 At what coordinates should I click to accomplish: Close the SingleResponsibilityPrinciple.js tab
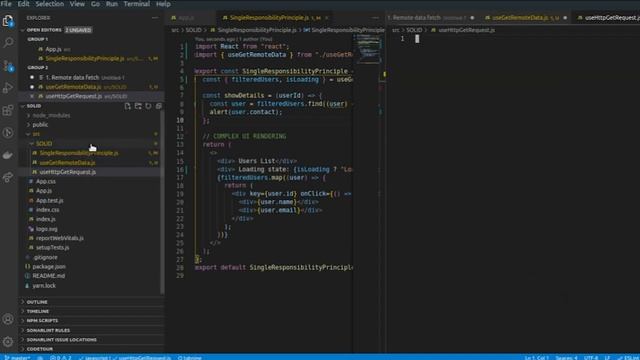(327, 18)
